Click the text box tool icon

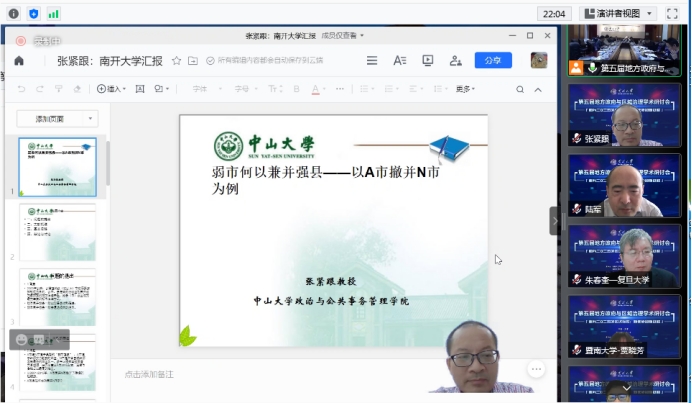(138, 89)
